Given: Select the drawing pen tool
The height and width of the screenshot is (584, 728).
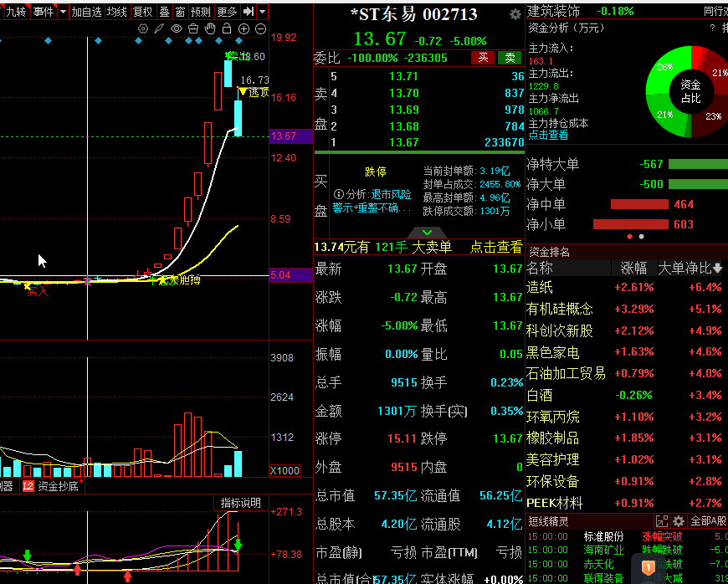Looking at the screenshot, I should pos(159,28).
